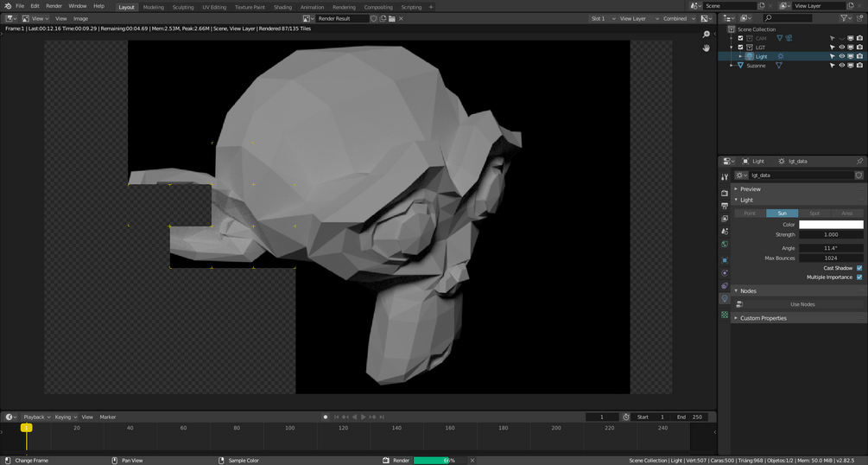The height and width of the screenshot is (465, 868).
Task: Click new scene icon next to Scene field
Action: coord(761,5)
